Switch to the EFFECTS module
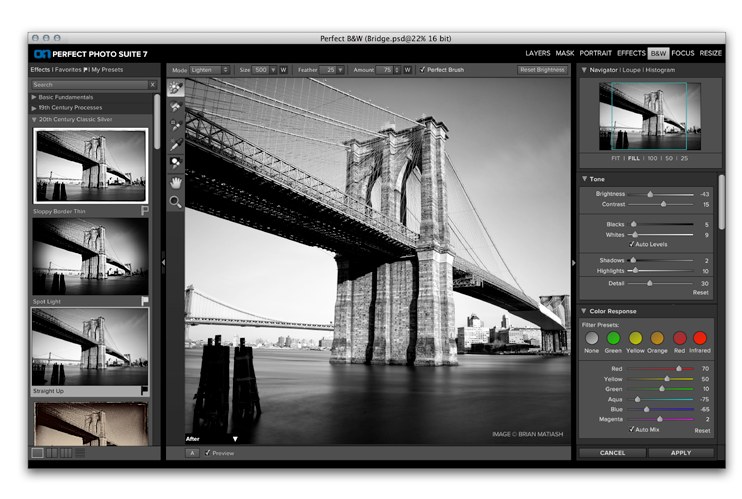Screen dimensions: 742x499 [x=631, y=53]
